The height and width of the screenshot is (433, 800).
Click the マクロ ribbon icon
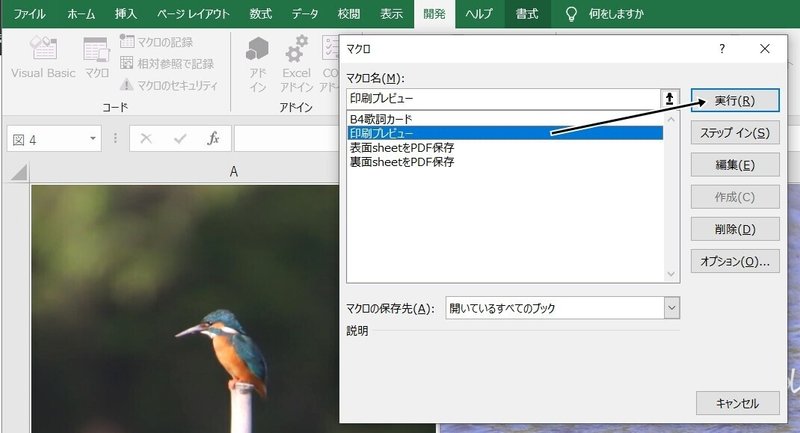[96, 57]
